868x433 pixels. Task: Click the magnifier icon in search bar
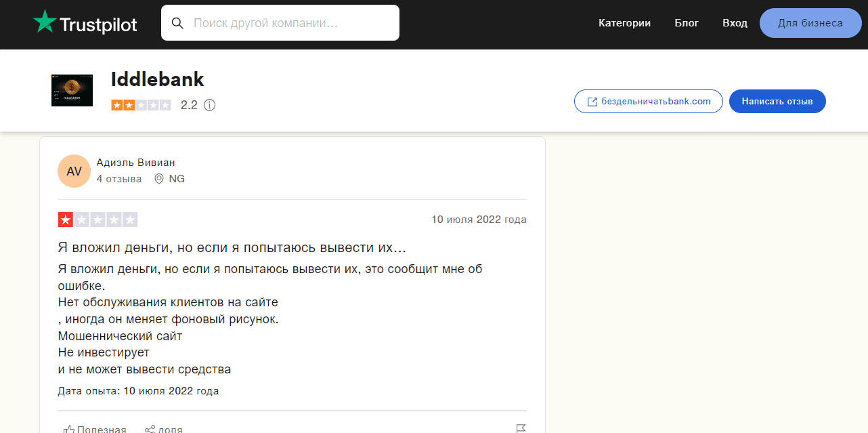click(177, 23)
